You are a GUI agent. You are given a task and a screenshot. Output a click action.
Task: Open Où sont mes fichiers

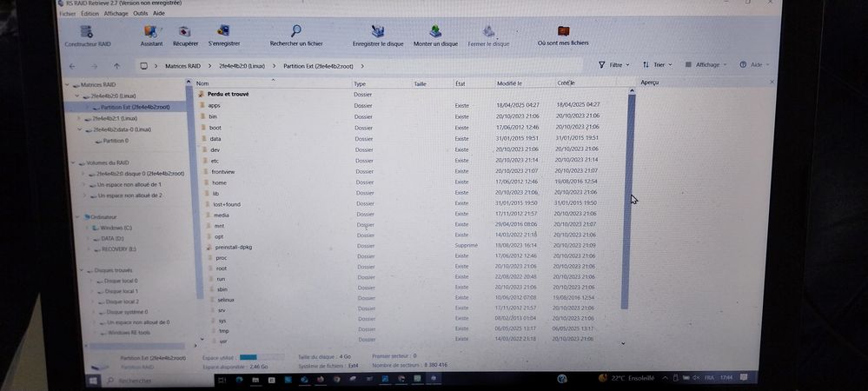(x=562, y=32)
